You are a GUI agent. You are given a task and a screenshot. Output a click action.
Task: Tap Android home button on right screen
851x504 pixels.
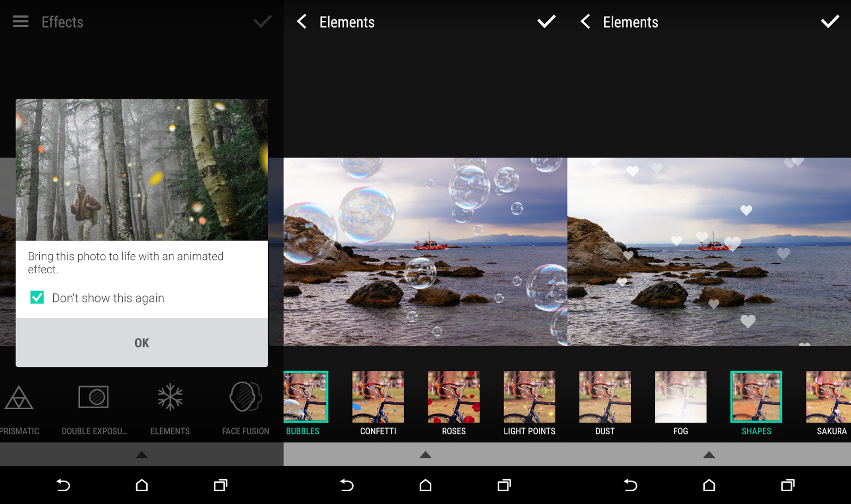(709, 485)
